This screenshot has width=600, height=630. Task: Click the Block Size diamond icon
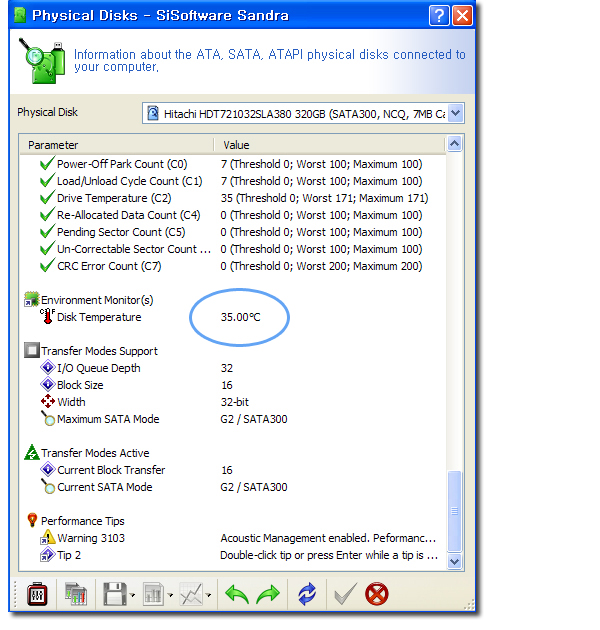point(48,385)
